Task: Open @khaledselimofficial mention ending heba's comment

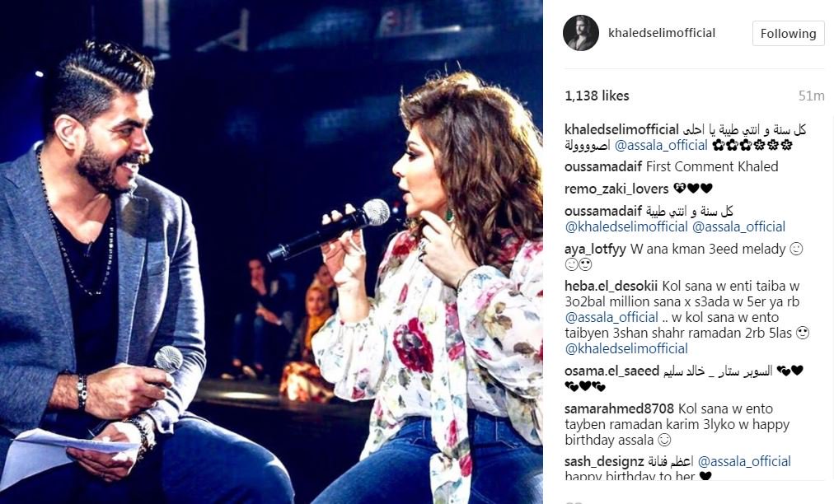Action: coord(626,348)
